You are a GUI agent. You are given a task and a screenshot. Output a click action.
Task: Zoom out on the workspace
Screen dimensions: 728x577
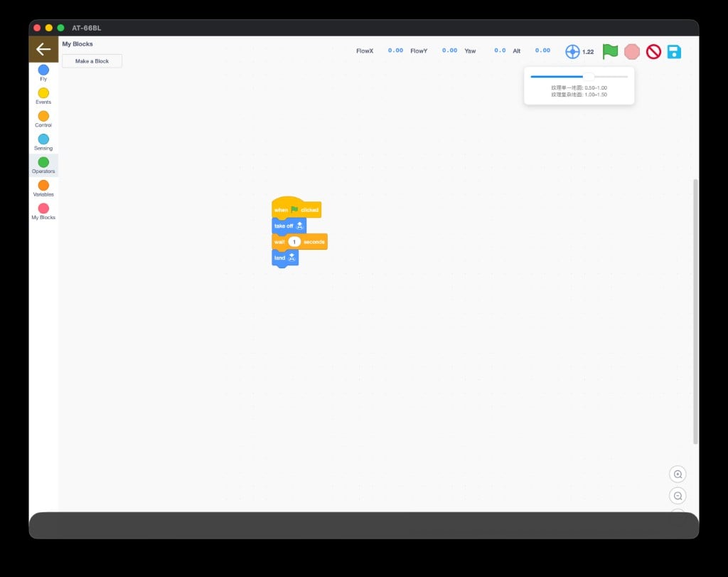pyautogui.click(x=678, y=496)
